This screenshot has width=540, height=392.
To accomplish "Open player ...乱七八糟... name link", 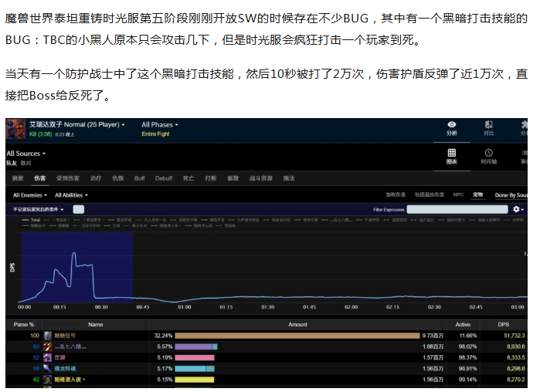I will (x=70, y=346).
